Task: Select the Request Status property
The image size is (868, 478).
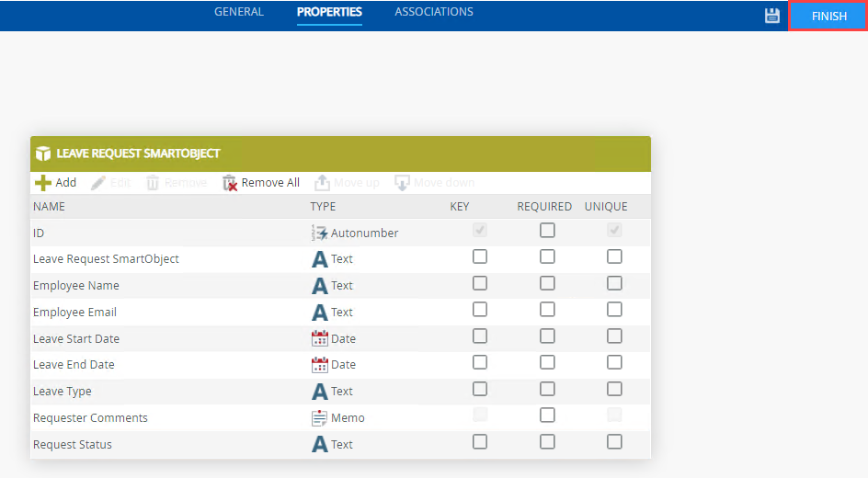Action: click(72, 444)
